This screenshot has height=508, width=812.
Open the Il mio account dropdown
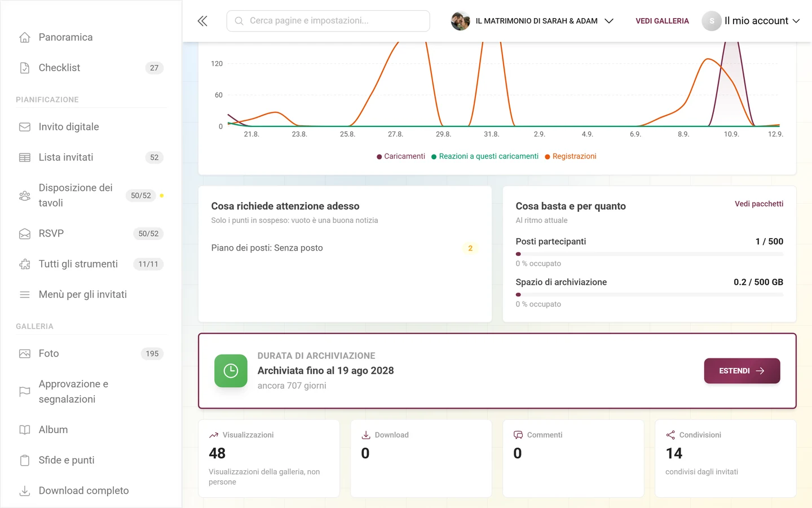click(762, 21)
